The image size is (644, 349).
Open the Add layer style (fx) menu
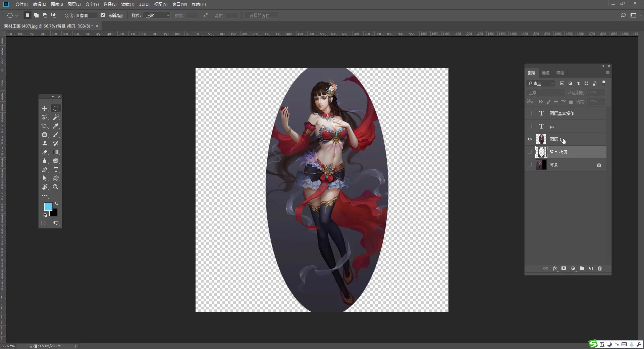[x=555, y=268]
